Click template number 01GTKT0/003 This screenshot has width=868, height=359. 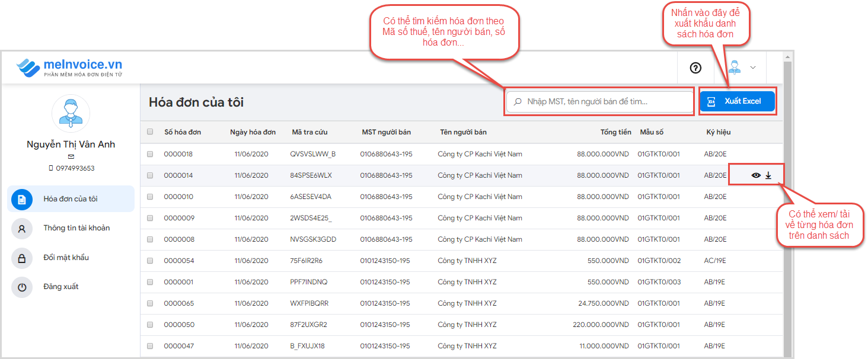[x=659, y=282]
